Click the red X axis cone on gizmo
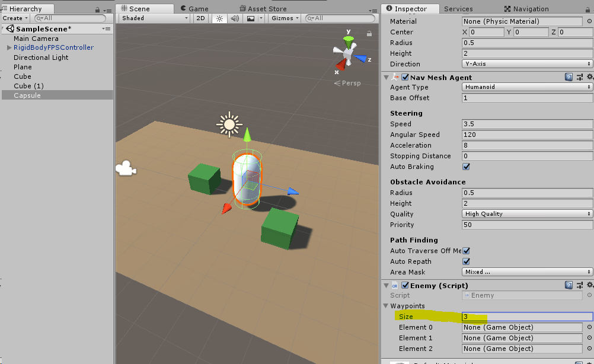Viewport: 594px width, 364px height. pos(341,65)
